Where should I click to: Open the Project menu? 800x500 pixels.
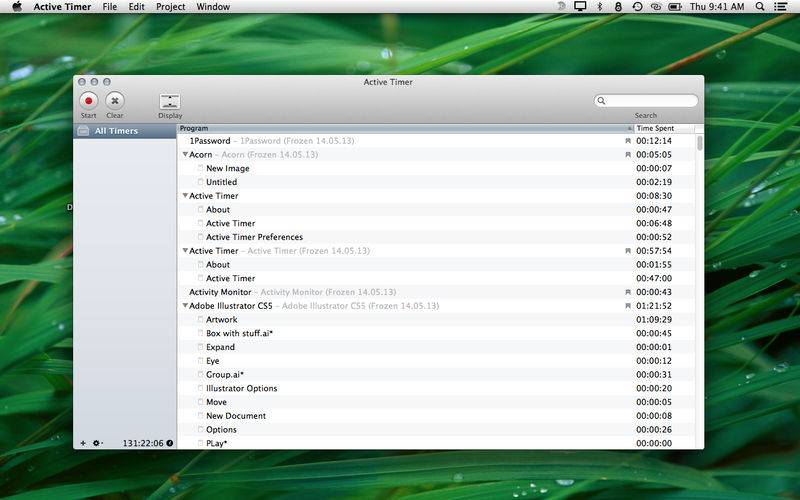coord(170,7)
